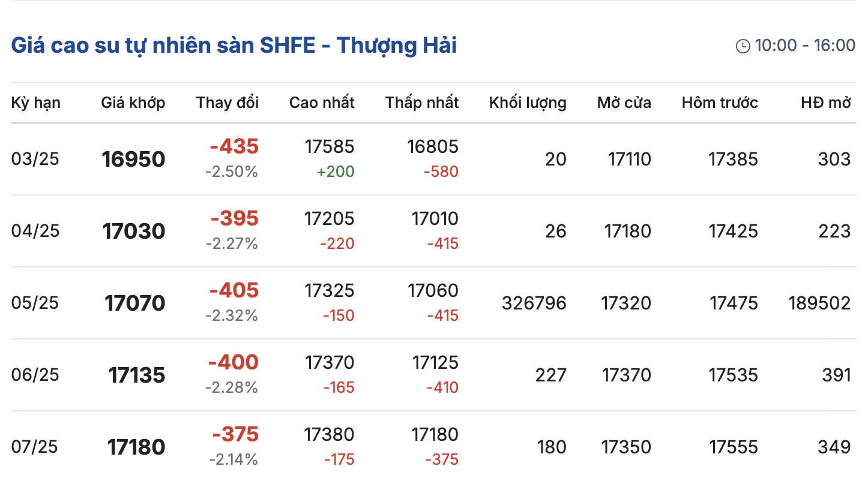Click the clock icon beside 10:00 - 16:00
Screen dimensions: 868x481
pos(743,46)
